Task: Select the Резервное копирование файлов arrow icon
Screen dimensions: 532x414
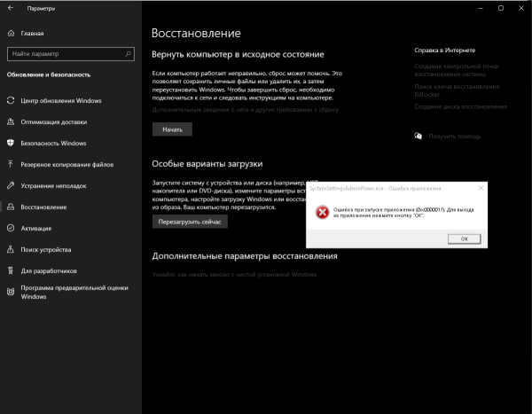Action: coord(11,164)
